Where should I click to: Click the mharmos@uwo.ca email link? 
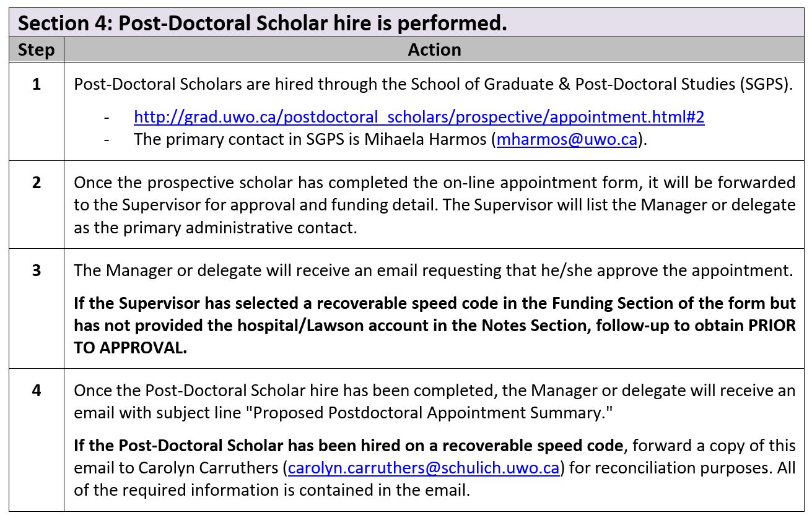[x=567, y=139]
